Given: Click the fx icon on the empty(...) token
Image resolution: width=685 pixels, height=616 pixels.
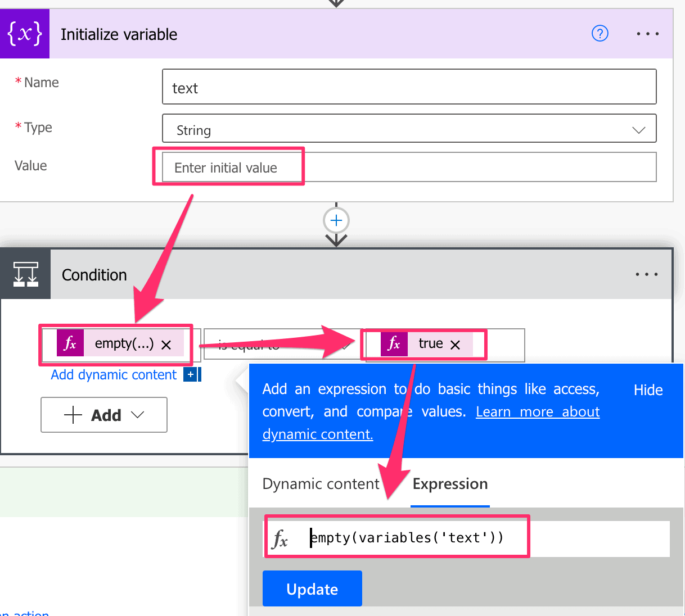Looking at the screenshot, I should [70, 343].
